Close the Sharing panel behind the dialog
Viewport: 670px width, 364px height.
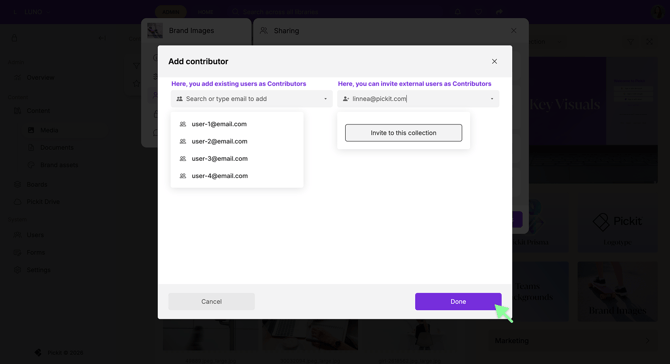[514, 31]
